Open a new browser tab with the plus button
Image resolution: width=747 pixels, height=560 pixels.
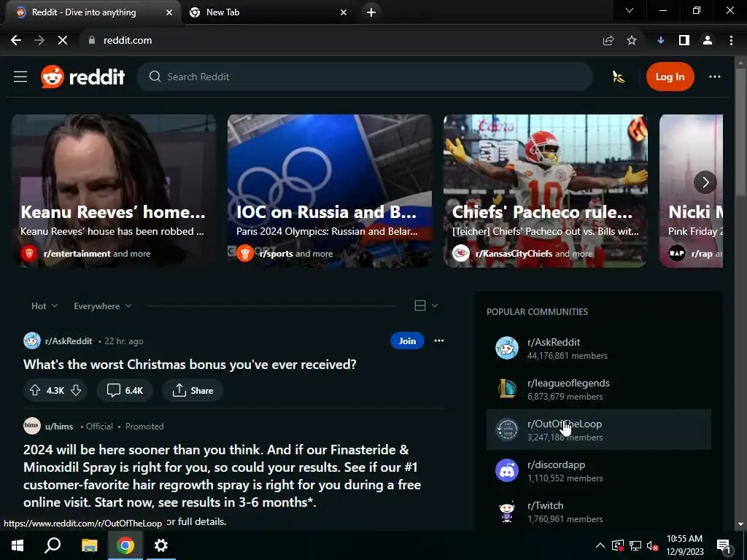tap(371, 12)
